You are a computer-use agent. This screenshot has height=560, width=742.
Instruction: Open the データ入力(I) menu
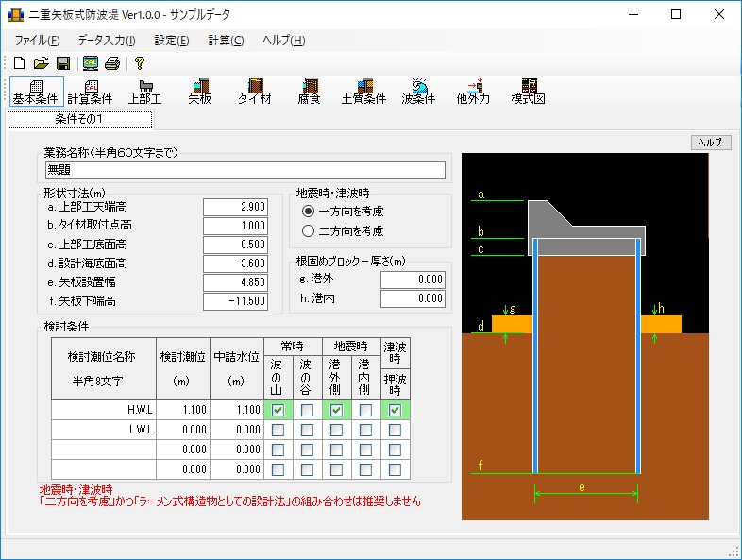107,41
